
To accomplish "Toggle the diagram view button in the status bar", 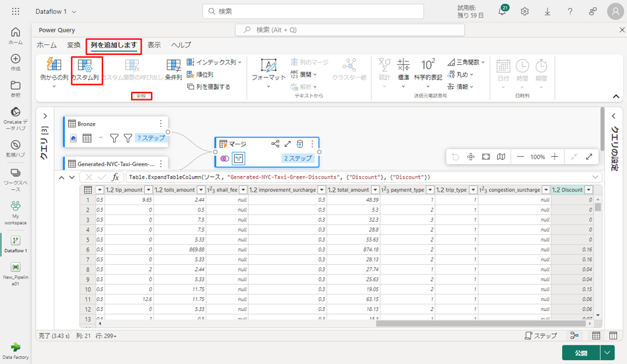I will 575,336.
